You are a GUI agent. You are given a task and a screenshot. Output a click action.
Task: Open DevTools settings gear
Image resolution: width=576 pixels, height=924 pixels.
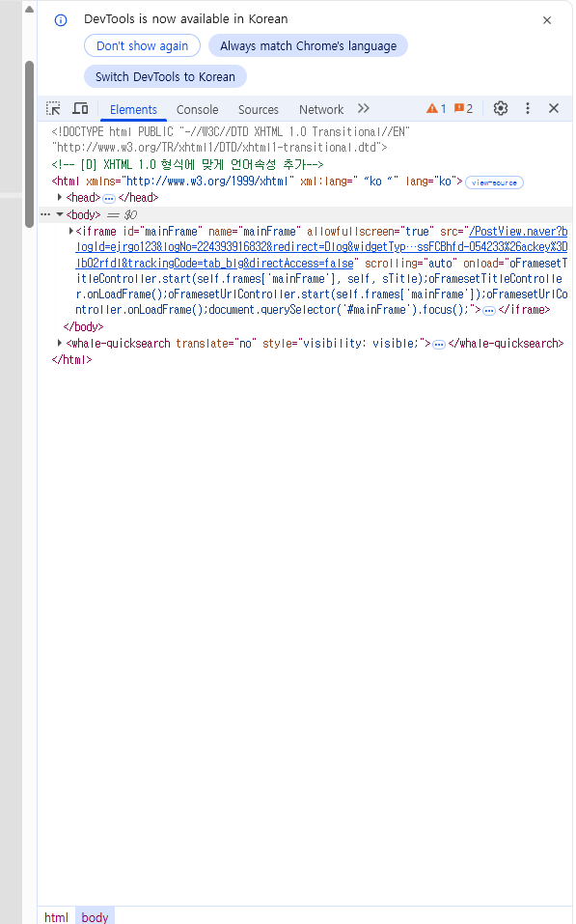click(501, 108)
